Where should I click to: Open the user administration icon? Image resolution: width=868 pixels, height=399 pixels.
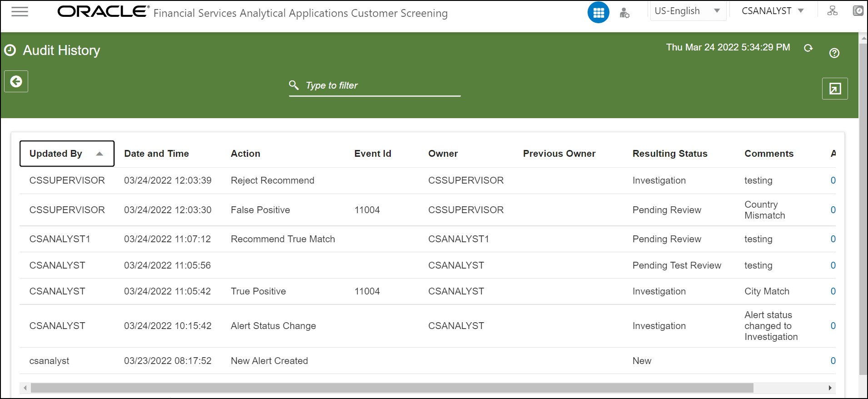tap(625, 13)
